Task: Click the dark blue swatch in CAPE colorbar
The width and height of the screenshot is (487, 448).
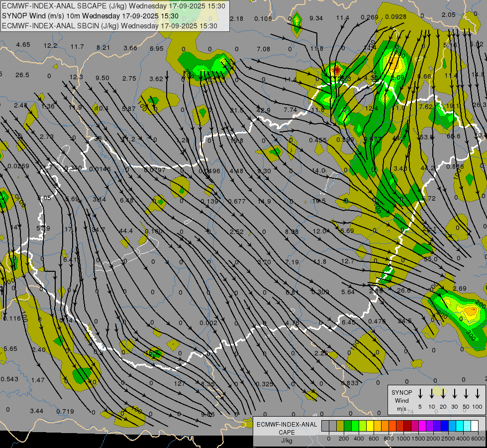Action: (445, 426)
